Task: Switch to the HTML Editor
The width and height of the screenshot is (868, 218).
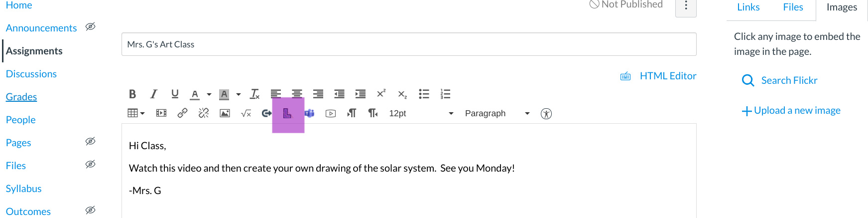Action: [667, 76]
